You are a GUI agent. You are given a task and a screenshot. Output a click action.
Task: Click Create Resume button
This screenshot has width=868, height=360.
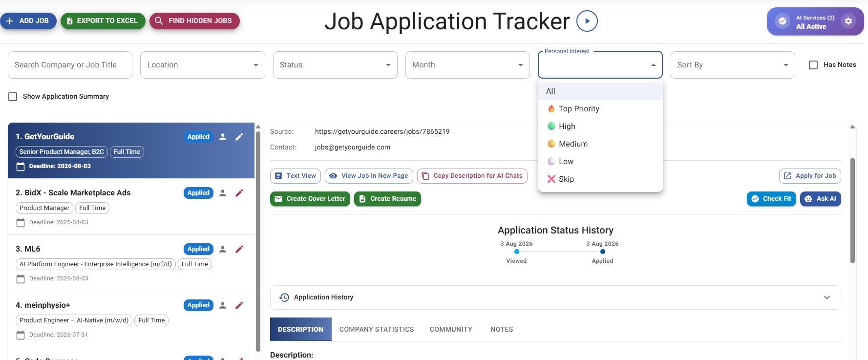(x=387, y=199)
